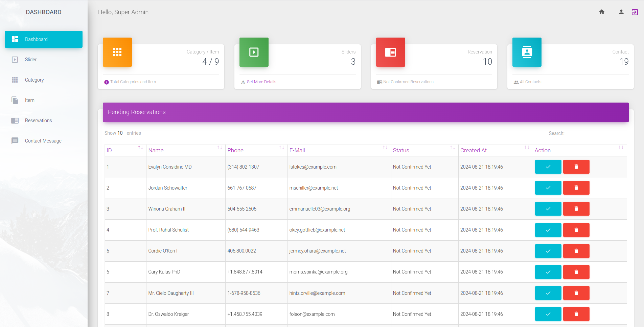
Task: Click phone number 1-678-958-8536
Action: (244, 293)
